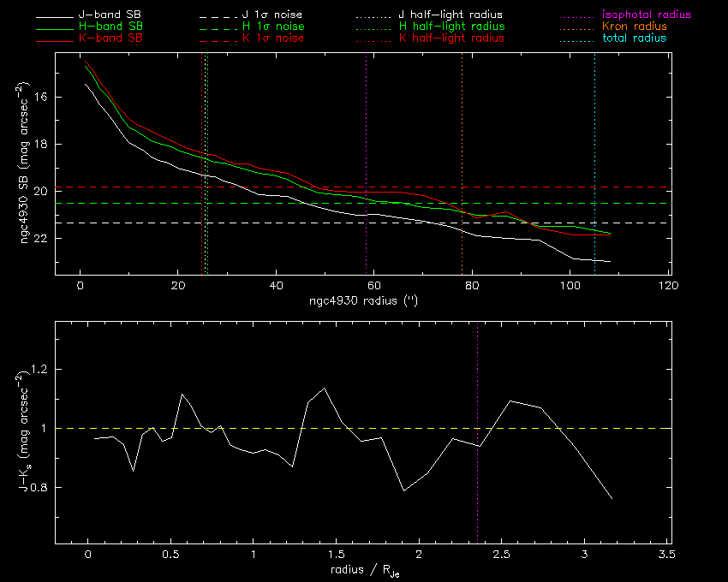This screenshot has height=582, width=728.
Task: Click the "16" tick label on the upper y-axis
Action: [41, 97]
